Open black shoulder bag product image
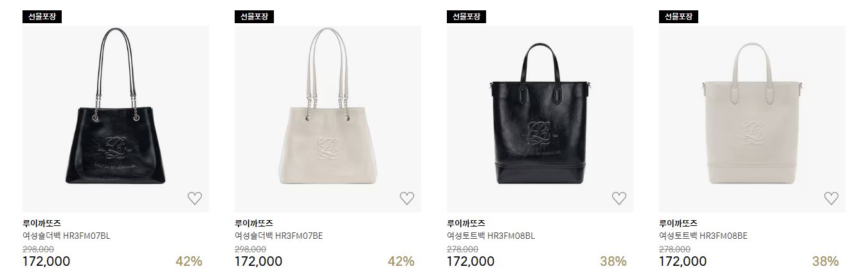Image resolution: width=868 pixels, height=280 pixels. coord(116,119)
